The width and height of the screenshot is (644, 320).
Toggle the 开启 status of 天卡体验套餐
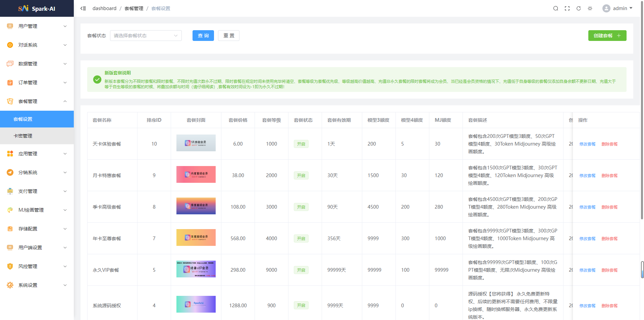pos(301,144)
